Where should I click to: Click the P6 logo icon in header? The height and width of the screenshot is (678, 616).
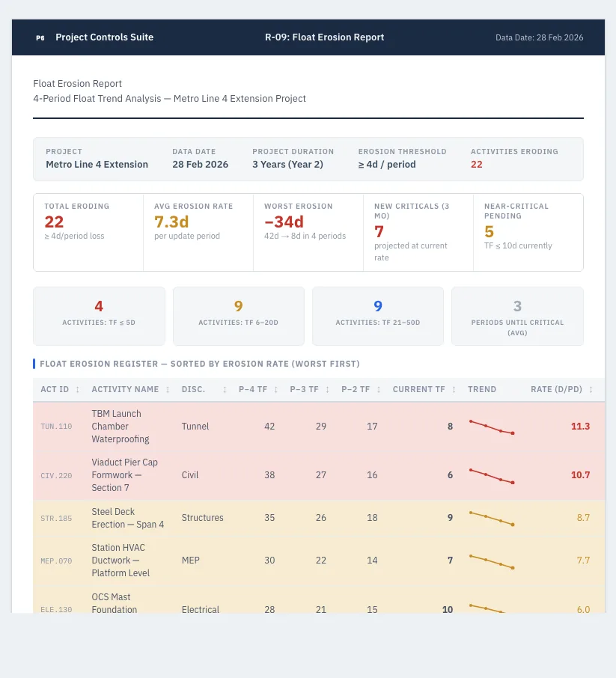(40, 37)
